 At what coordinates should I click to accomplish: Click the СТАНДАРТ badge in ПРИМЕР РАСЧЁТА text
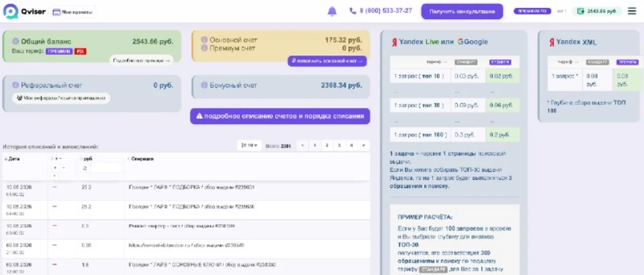tap(434, 269)
